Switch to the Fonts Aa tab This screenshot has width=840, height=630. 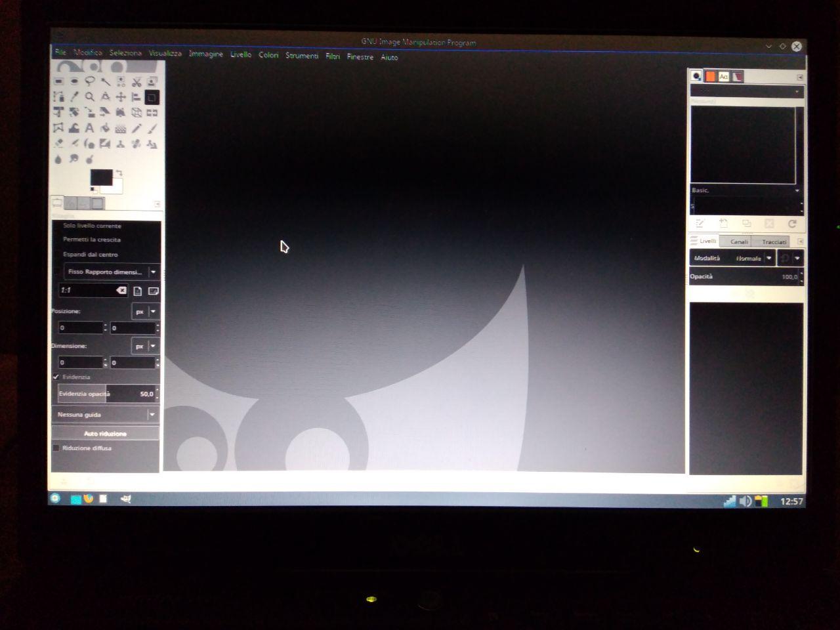[723, 77]
